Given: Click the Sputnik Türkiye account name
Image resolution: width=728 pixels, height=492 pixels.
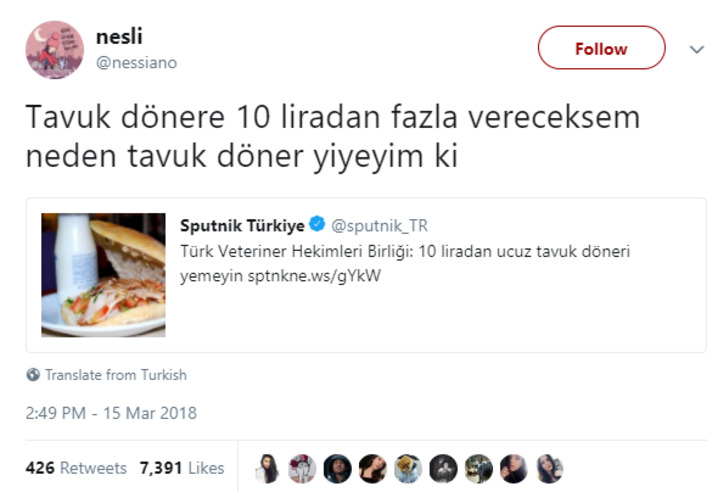Looking at the screenshot, I should [x=242, y=226].
